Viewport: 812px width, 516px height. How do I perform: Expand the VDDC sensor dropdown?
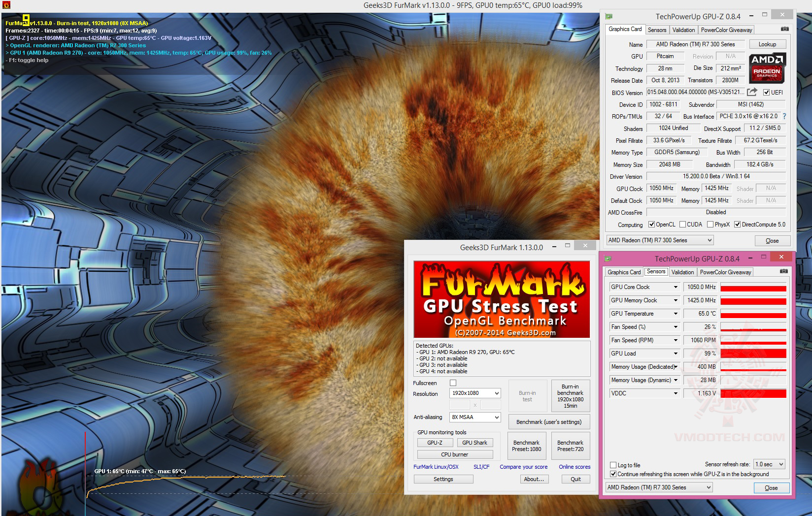(676, 393)
